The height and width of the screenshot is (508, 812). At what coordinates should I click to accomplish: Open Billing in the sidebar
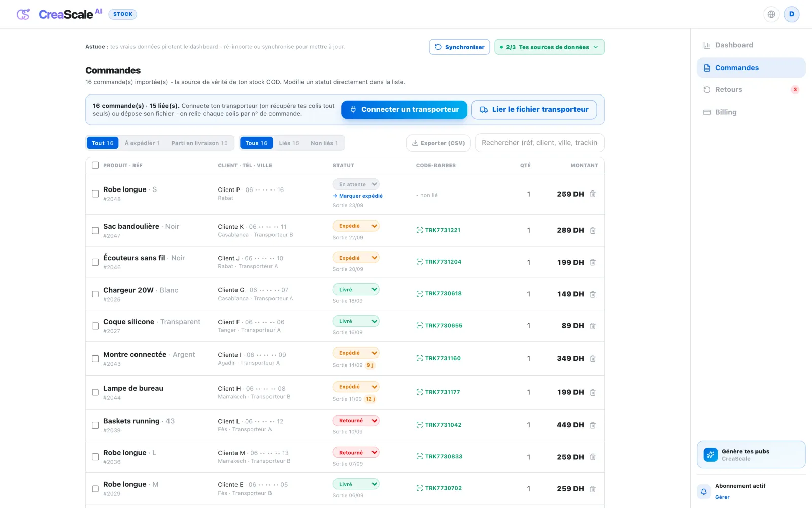click(x=751, y=112)
